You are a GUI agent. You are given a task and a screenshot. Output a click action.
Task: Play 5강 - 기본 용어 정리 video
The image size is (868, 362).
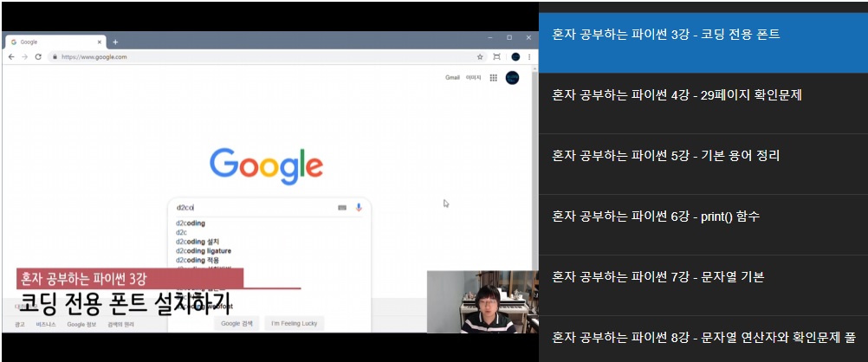click(x=703, y=164)
